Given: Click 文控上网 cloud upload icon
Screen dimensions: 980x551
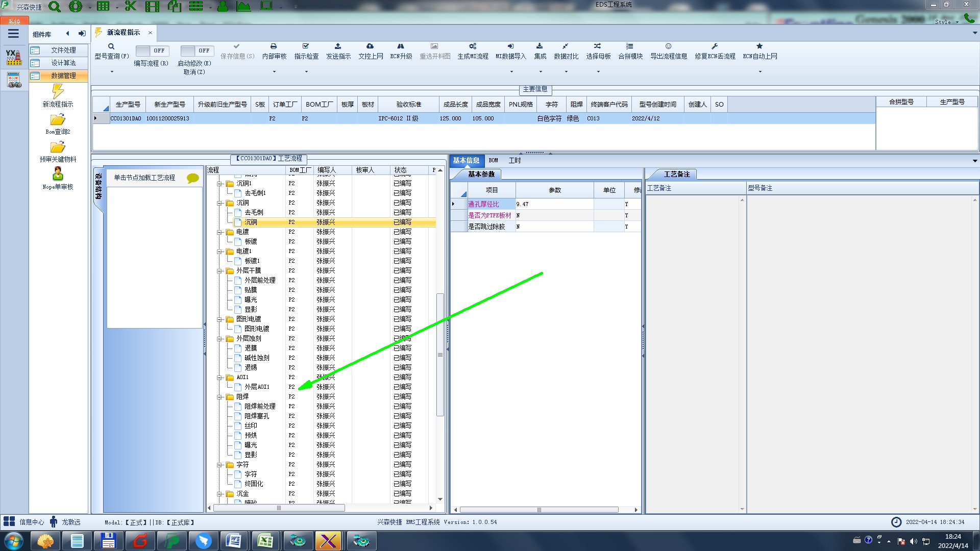Looking at the screenshot, I should coord(370,46).
